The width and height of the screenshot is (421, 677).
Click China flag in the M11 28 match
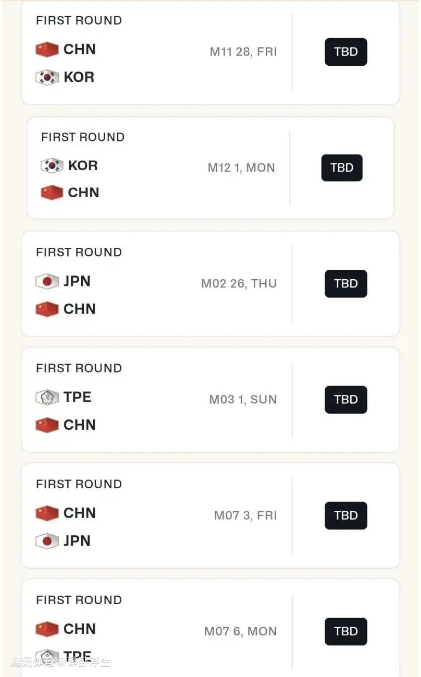pyautogui.click(x=47, y=49)
